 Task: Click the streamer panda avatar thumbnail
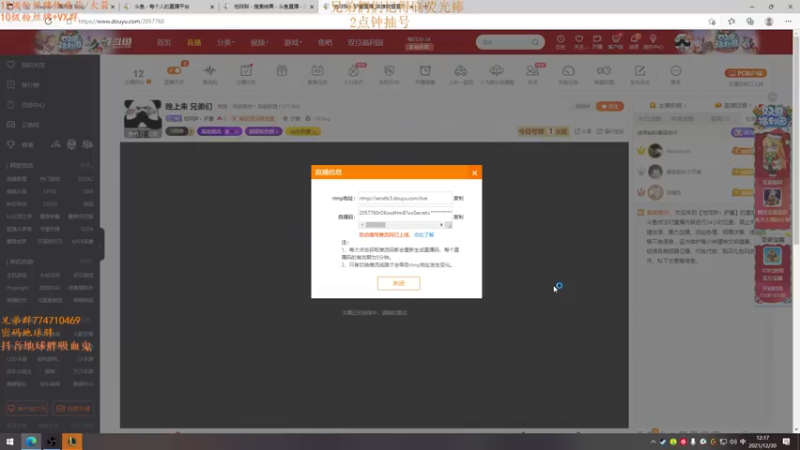[x=142, y=118]
